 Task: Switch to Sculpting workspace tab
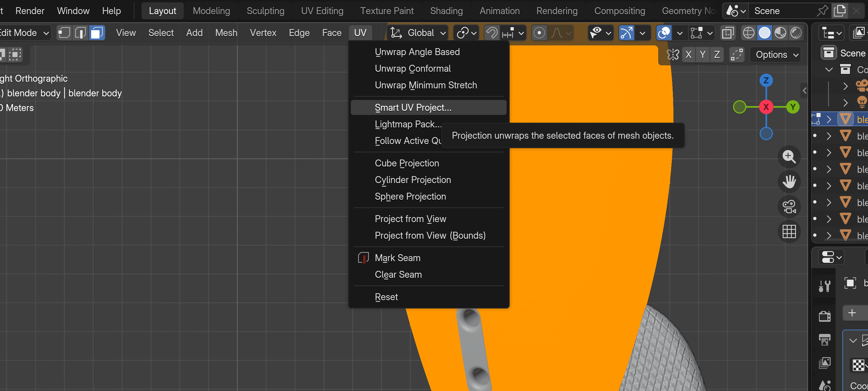265,11
